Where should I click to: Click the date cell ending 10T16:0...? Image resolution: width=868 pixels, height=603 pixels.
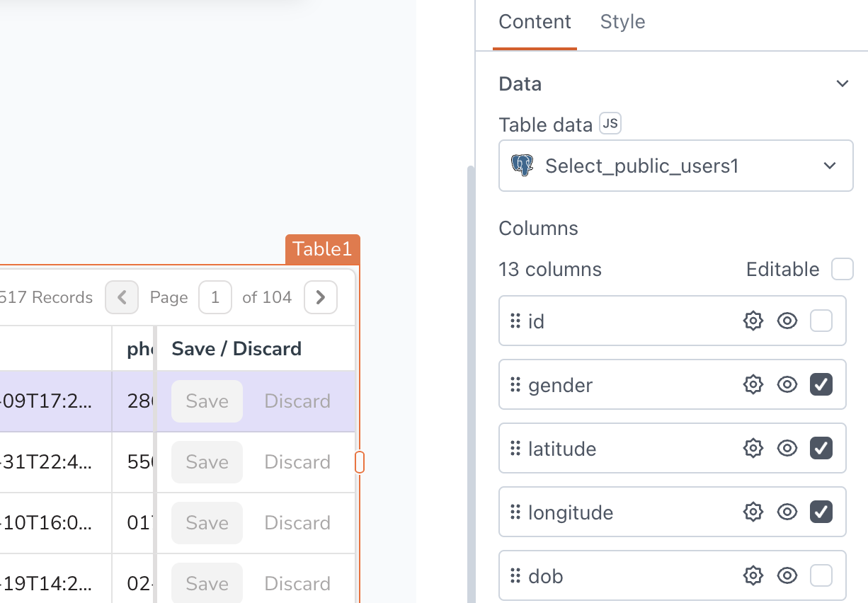click(x=56, y=523)
